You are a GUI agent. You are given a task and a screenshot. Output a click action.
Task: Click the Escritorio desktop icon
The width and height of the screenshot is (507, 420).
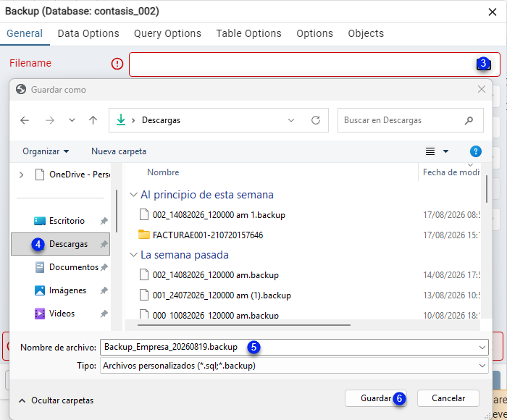pyautogui.click(x=40, y=221)
